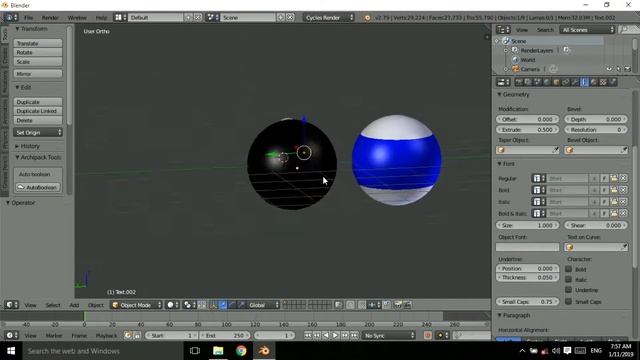
Task: Enable the Bold character checkbox
Action: pos(568,269)
